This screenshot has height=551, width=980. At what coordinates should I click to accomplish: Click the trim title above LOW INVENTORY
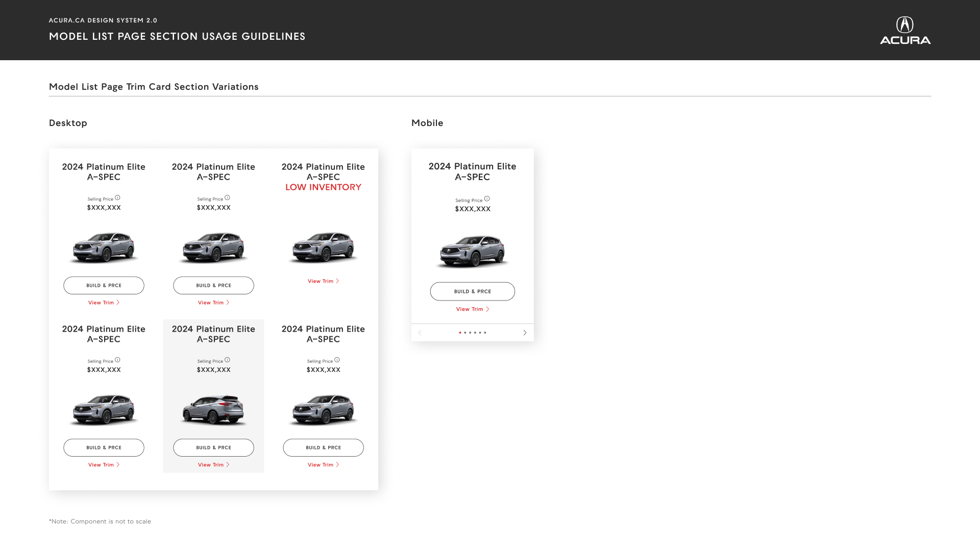tap(323, 172)
